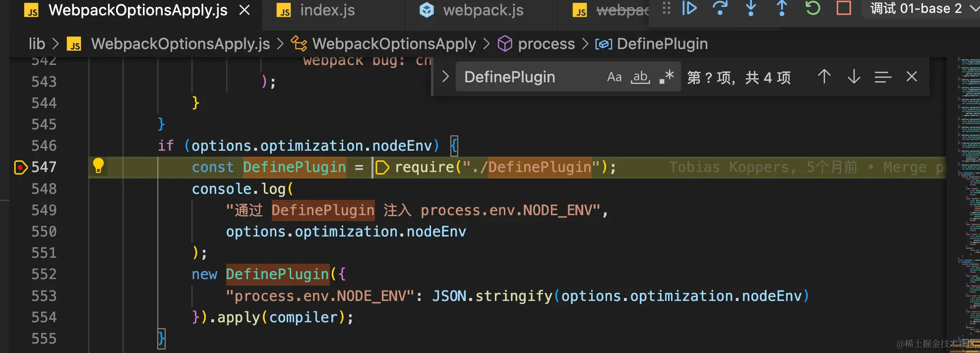Enable regular expression search
Screen dimensions: 980x353
(667, 77)
